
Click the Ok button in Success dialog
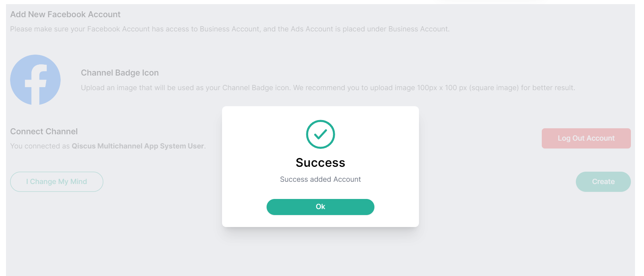(x=320, y=207)
